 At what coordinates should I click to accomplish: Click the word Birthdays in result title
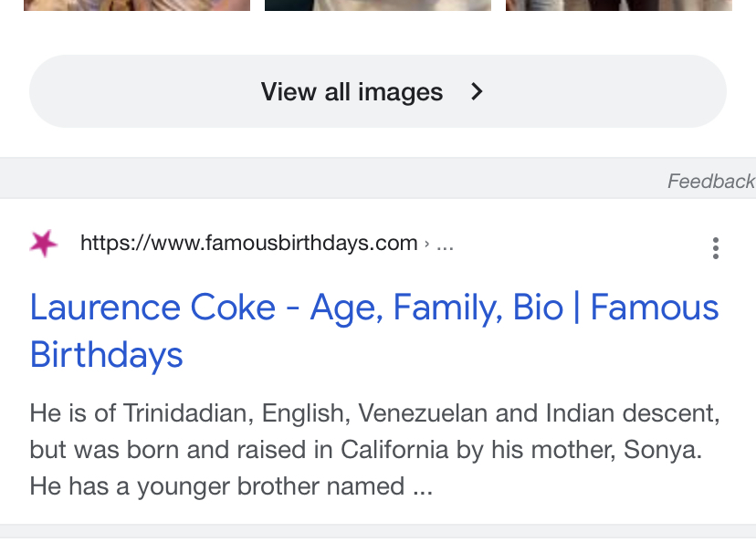[107, 355]
